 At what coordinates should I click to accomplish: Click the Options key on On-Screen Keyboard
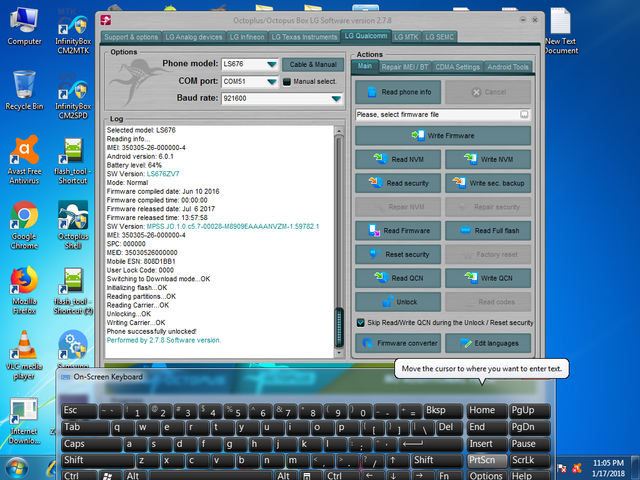(x=487, y=476)
